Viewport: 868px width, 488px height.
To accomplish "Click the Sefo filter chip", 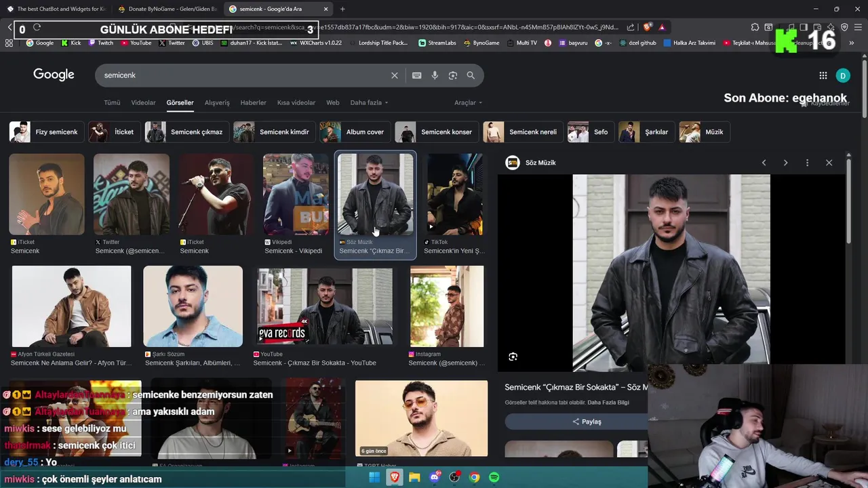I will pos(591,132).
